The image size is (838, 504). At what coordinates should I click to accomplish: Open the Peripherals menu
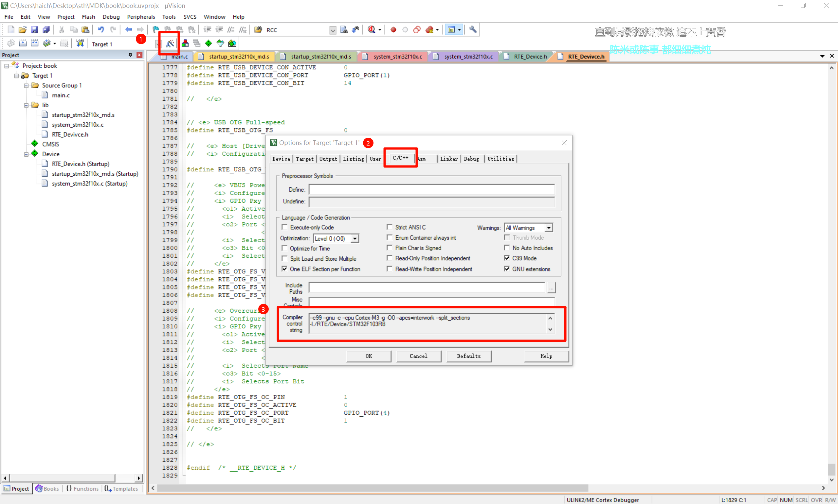tap(141, 17)
